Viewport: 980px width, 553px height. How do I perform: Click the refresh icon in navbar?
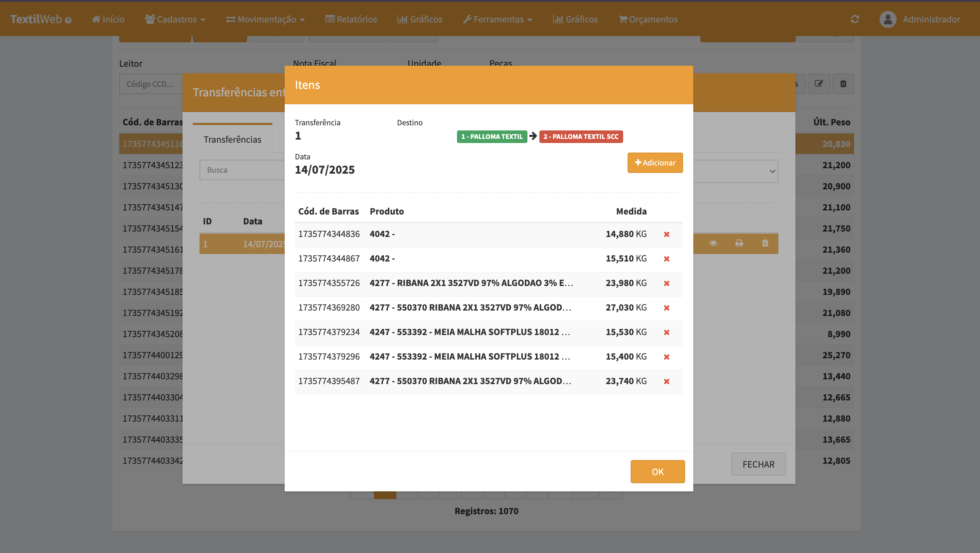pos(855,19)
